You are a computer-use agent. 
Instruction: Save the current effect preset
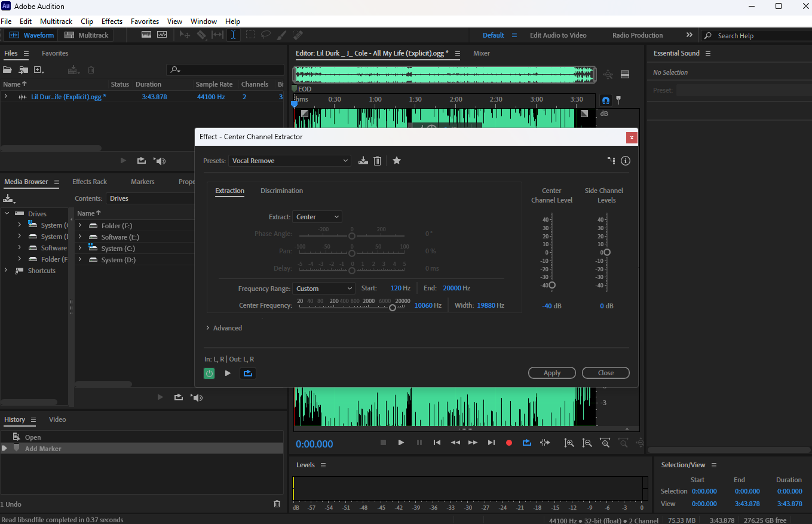coord(363,161)
